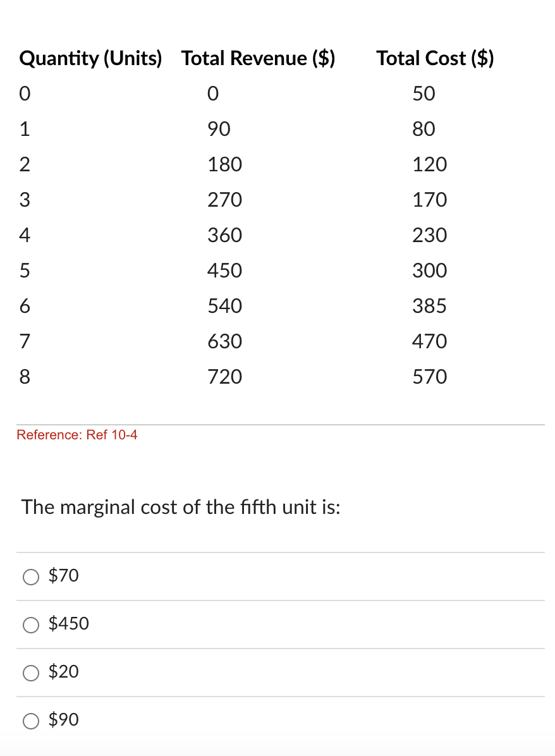The height and width of the screenshot is (756, 555).
Task: Click the Total Revenue ($) column header
Action: coord(258,58)
